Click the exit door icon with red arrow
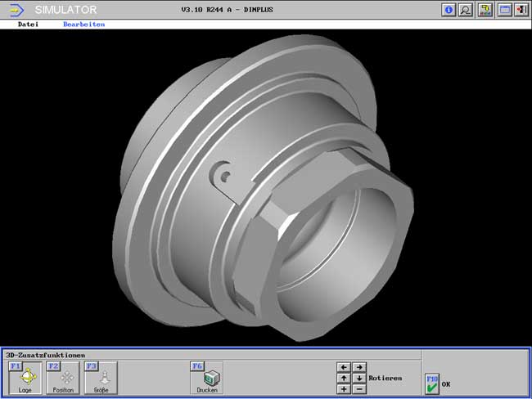 (x=521, y=10)
